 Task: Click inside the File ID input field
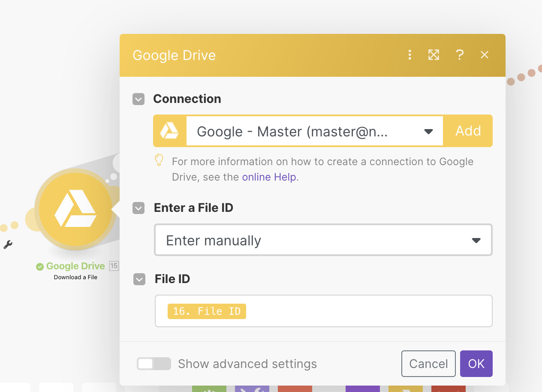click(x=323, y=311)
